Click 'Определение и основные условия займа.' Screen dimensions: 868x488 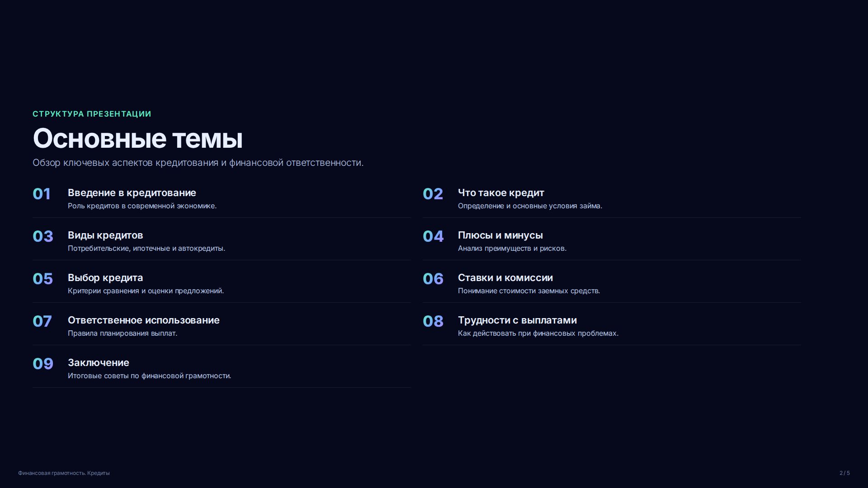[x=530, y=206]
